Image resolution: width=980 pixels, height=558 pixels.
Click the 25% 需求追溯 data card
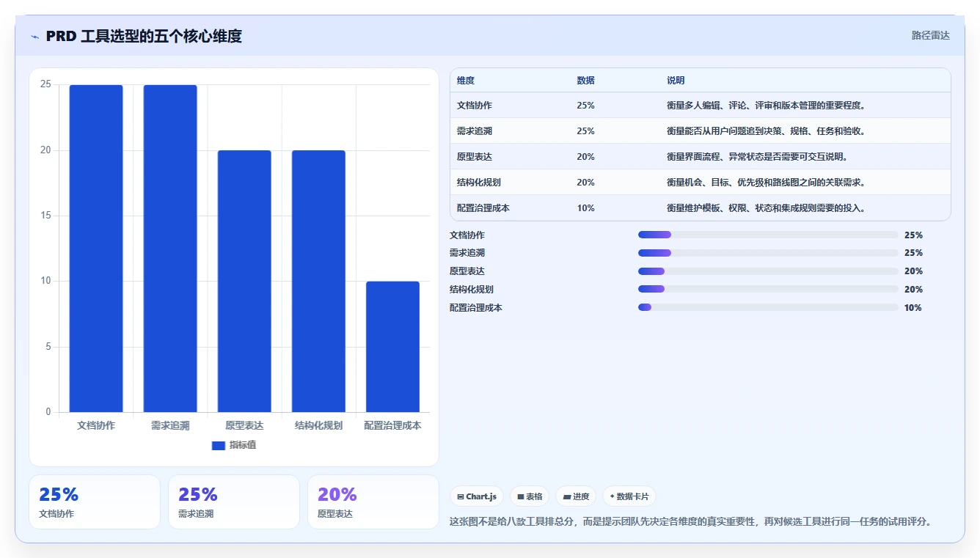click(x=234, y=502)
